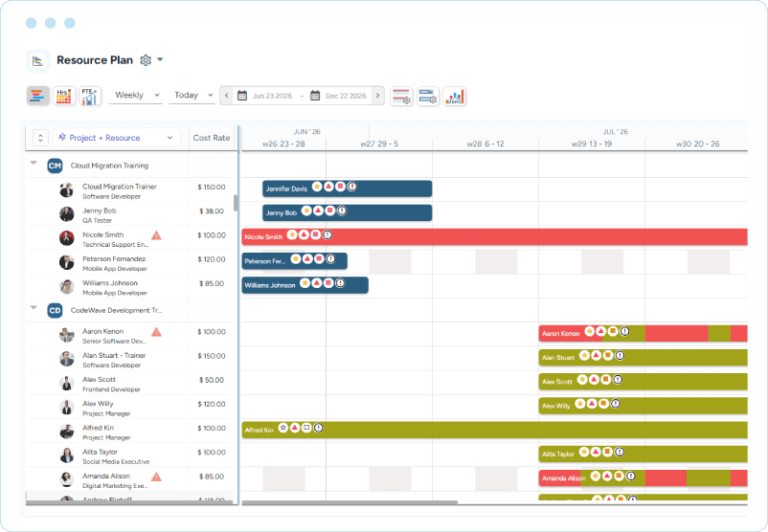
Task: Edit the Dec 22 2026 end date
Action: point(346,96)
